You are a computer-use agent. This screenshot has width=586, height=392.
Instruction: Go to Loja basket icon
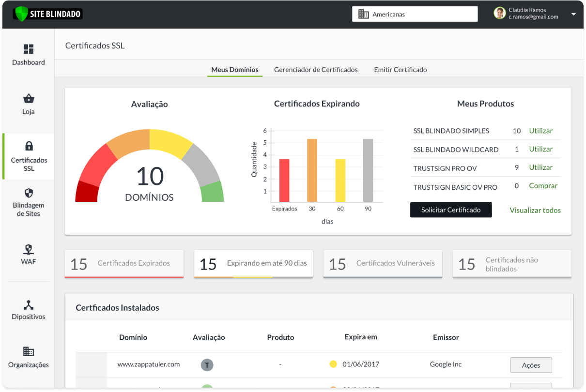point(29,99)
